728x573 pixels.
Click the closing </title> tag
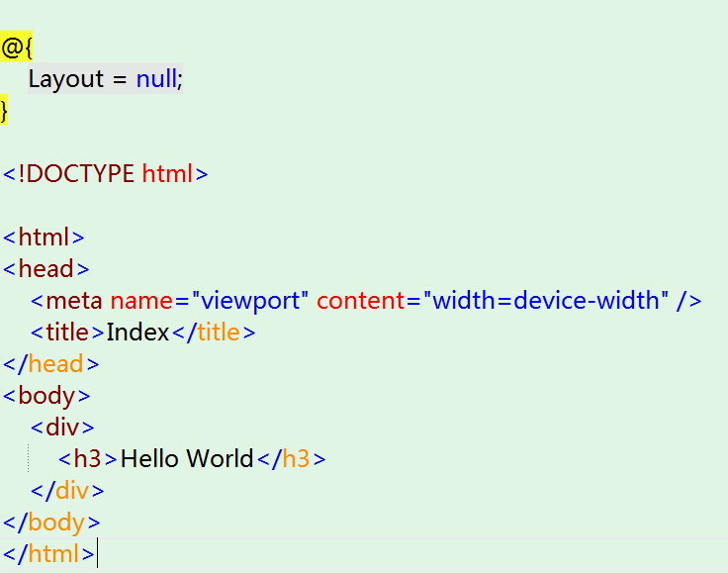click(214, 333)
